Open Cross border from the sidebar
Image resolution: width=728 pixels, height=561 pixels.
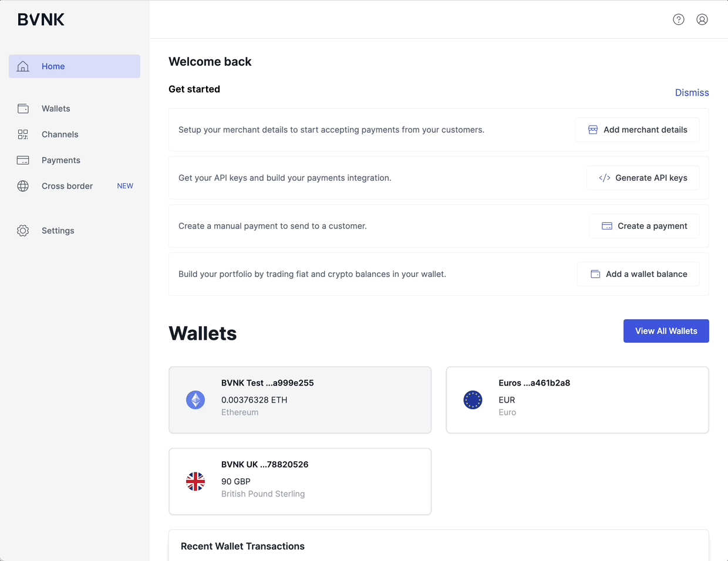(75, 186)
